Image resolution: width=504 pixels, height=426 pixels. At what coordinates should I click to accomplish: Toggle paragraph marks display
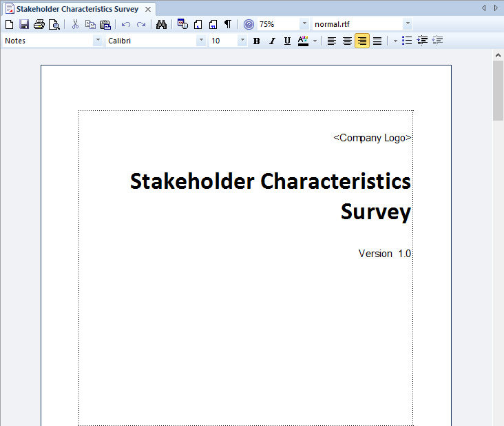pos(228,24)
